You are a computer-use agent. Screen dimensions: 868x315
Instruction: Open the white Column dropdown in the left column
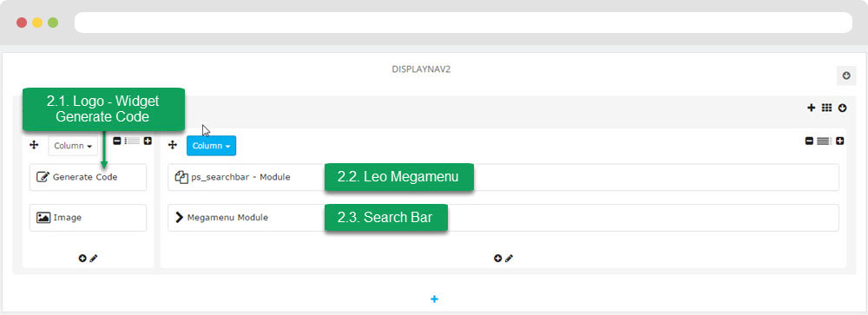point(73,146)
